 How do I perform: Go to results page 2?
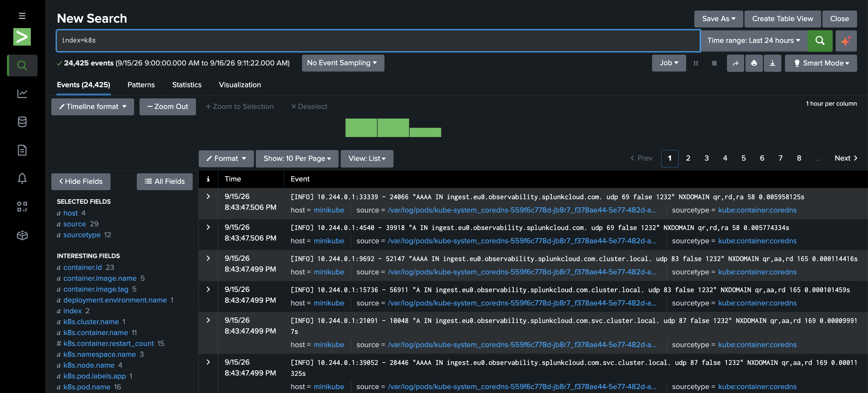tap(688, 158)
